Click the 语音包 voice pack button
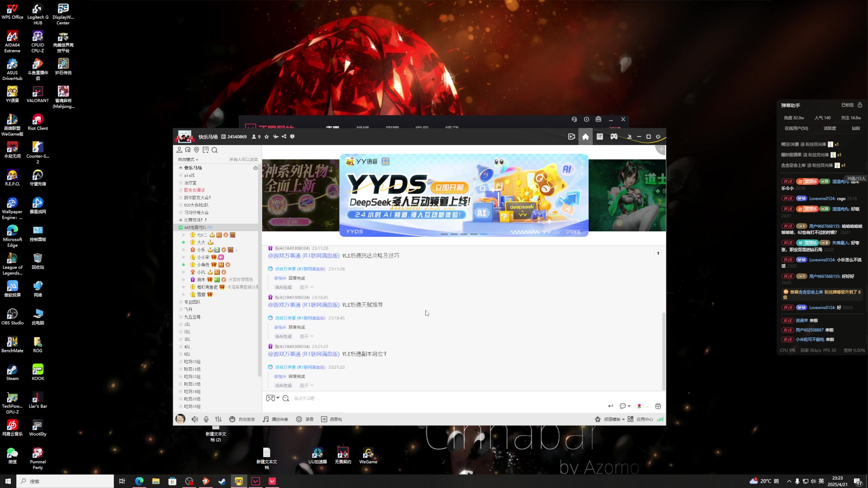Screen dimensions: 868x488 332,419
